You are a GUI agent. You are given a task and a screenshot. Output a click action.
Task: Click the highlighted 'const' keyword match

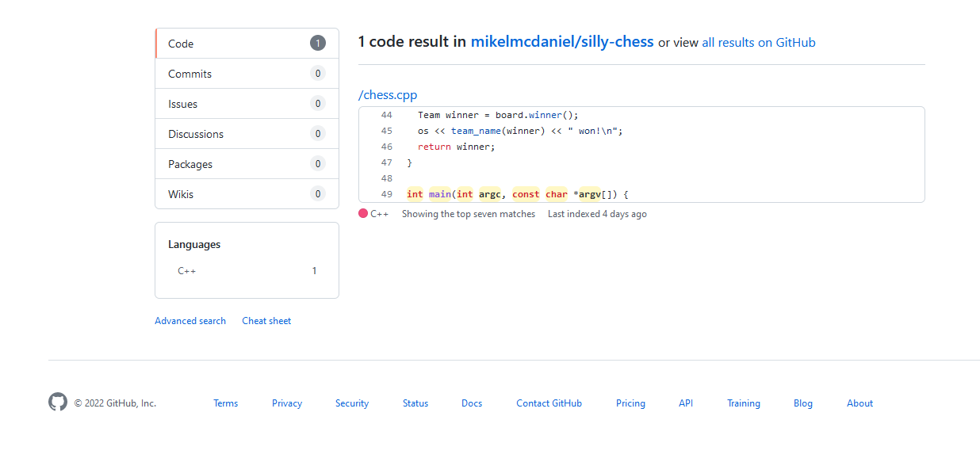point(526,194)
